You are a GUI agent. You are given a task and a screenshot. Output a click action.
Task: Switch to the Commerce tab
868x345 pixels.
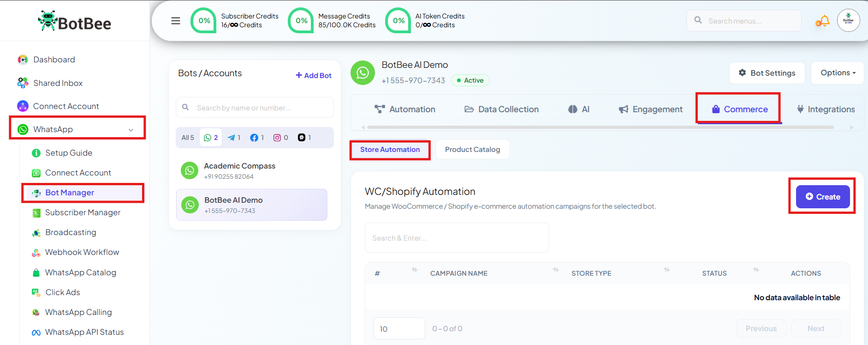tap(739, 109)
